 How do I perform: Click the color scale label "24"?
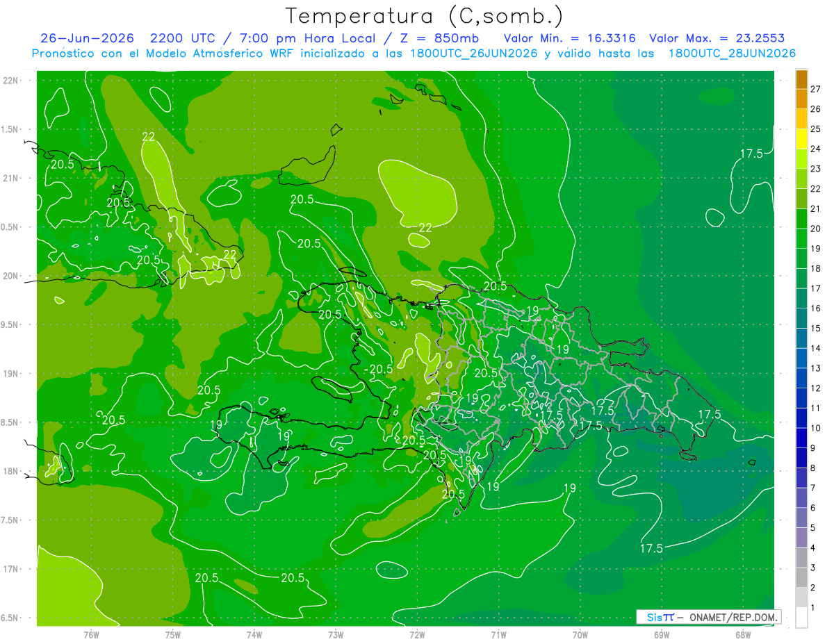pyautogui.click(x=816, y=149)
